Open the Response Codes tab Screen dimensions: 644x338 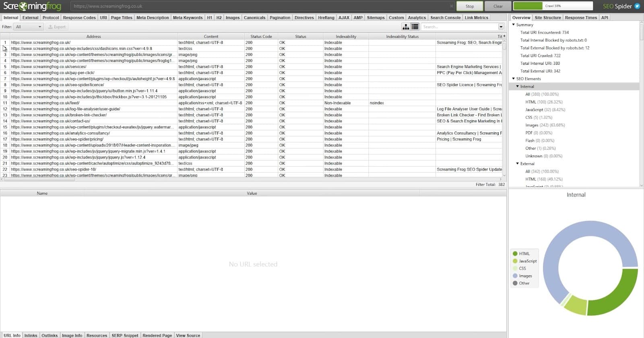(79, 18)
